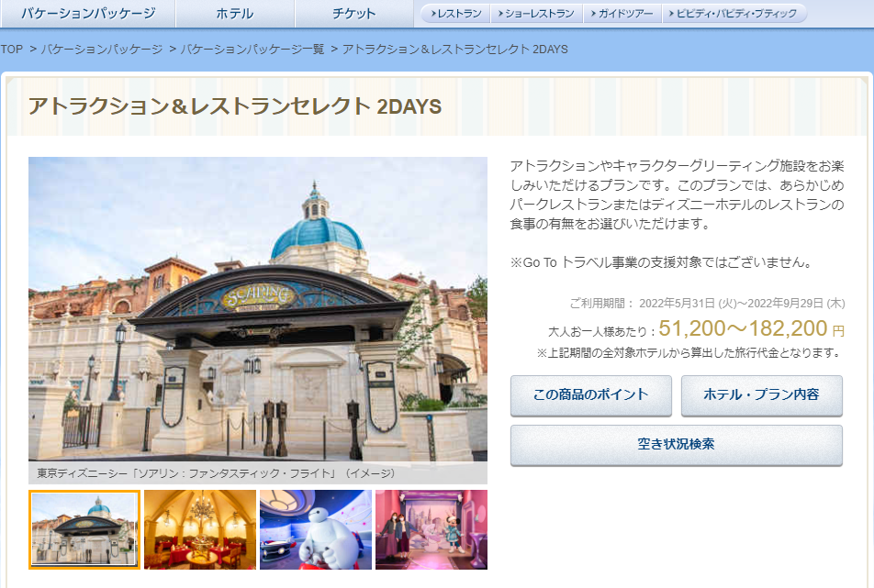874x588 pixels.
Task: Click the バケーションパッケージ一覧 breadcrumb link
Action: click(x=252, y=49)
